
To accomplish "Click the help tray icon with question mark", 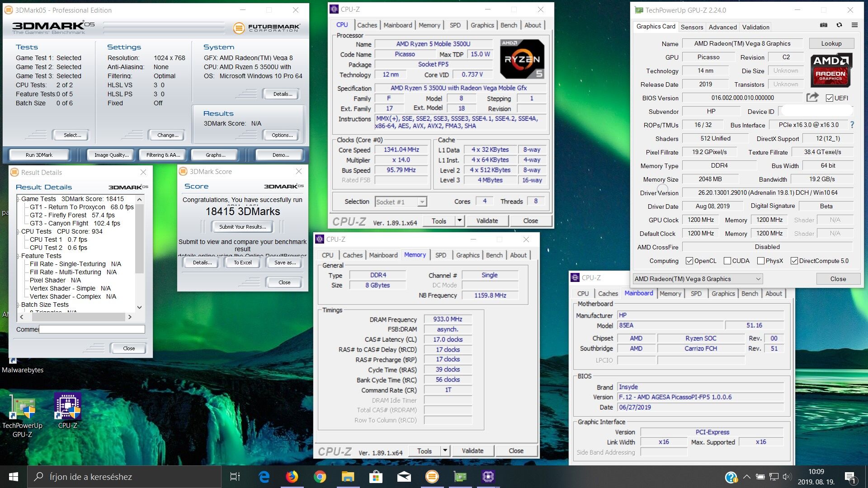I will point(731,477).
